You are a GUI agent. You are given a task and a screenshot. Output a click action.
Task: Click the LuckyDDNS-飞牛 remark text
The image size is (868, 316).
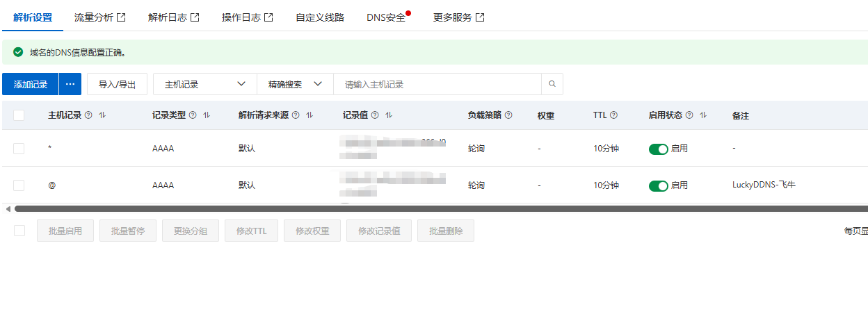pos(764,185)
